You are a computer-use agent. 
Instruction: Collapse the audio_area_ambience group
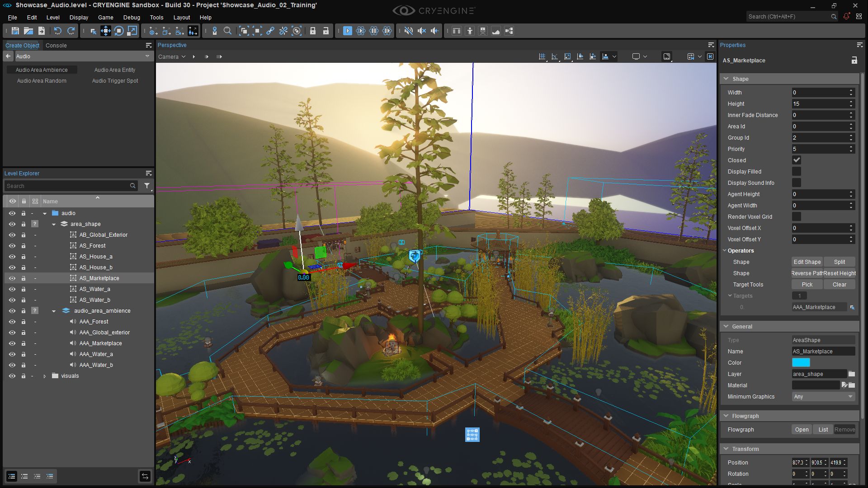pos(54,311)
